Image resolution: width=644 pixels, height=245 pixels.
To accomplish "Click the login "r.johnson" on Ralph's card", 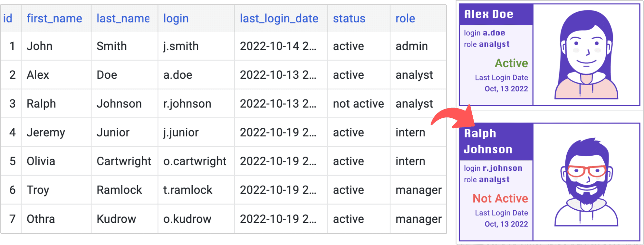I will (502, 168).
